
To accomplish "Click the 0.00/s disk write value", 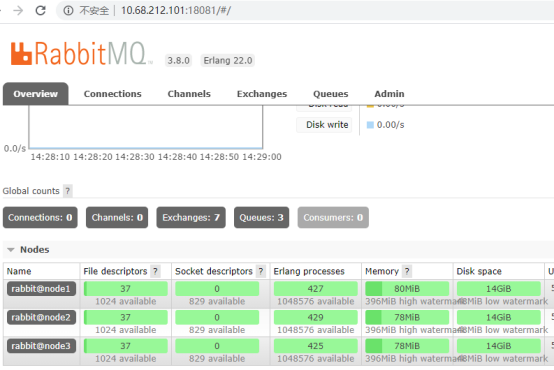I will [x=390, y=125].
